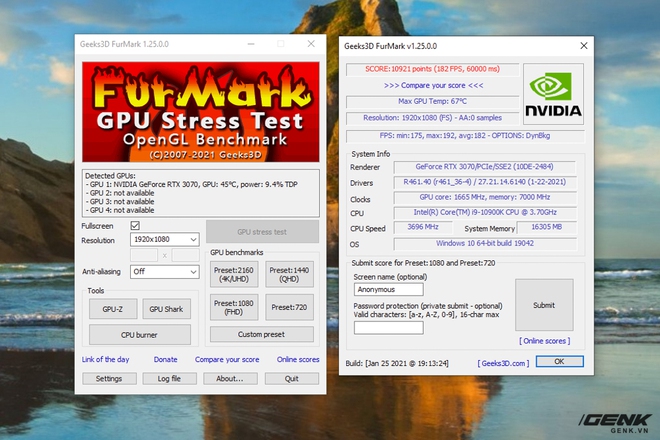Click the custom width resolution field

click(144, 255)
